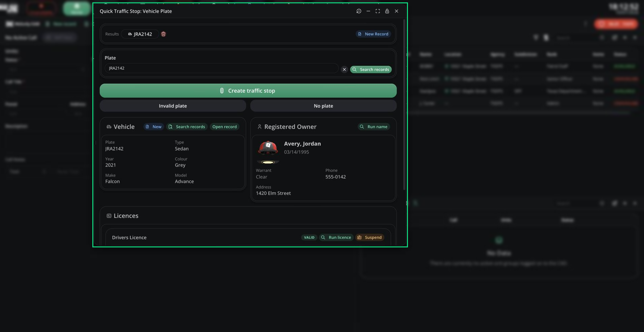Click the warrant status "Clear"
The image size is (644, 332).
coord(262,177)
